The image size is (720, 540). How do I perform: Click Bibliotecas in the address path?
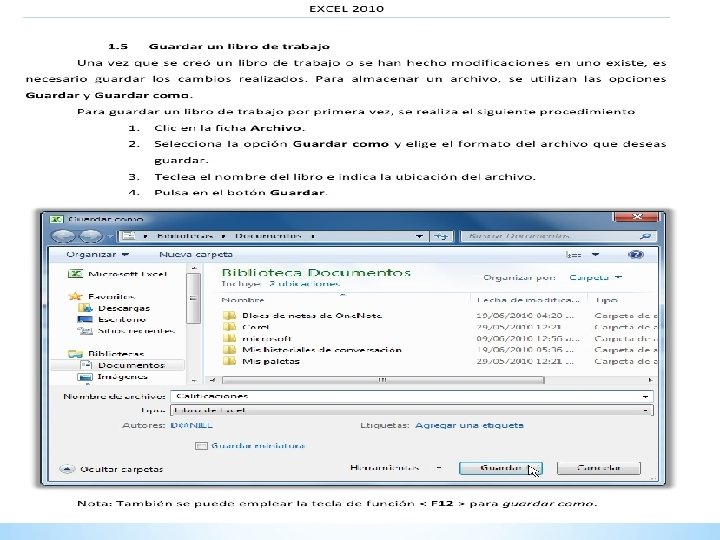(185, 236)
